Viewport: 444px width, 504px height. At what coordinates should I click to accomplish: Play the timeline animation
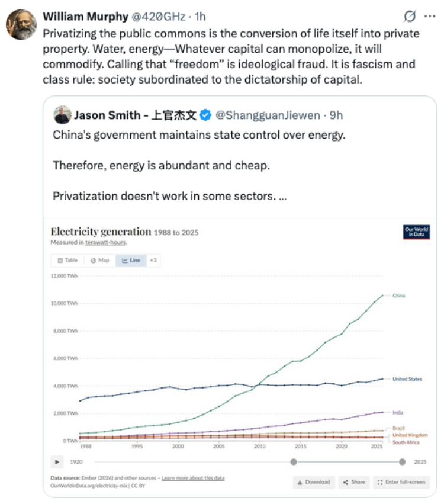coord(57,462)
